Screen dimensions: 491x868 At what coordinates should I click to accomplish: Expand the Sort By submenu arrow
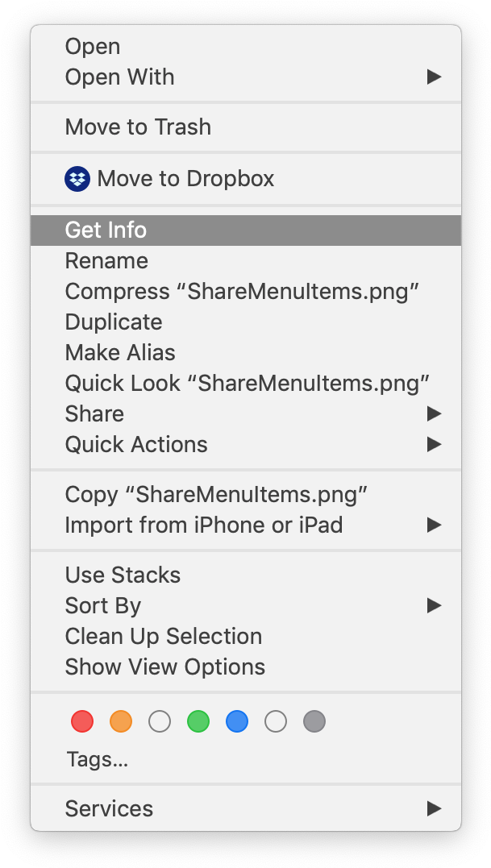(x=434, y=605)
